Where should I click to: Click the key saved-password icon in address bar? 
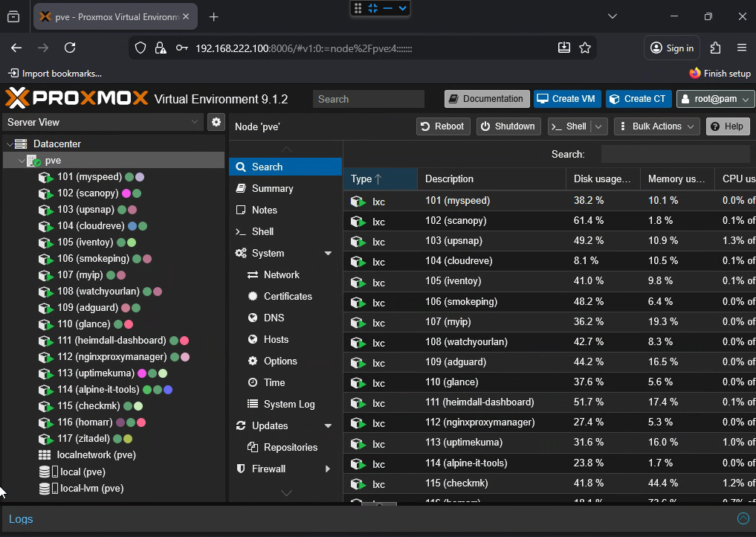[182, 48]
